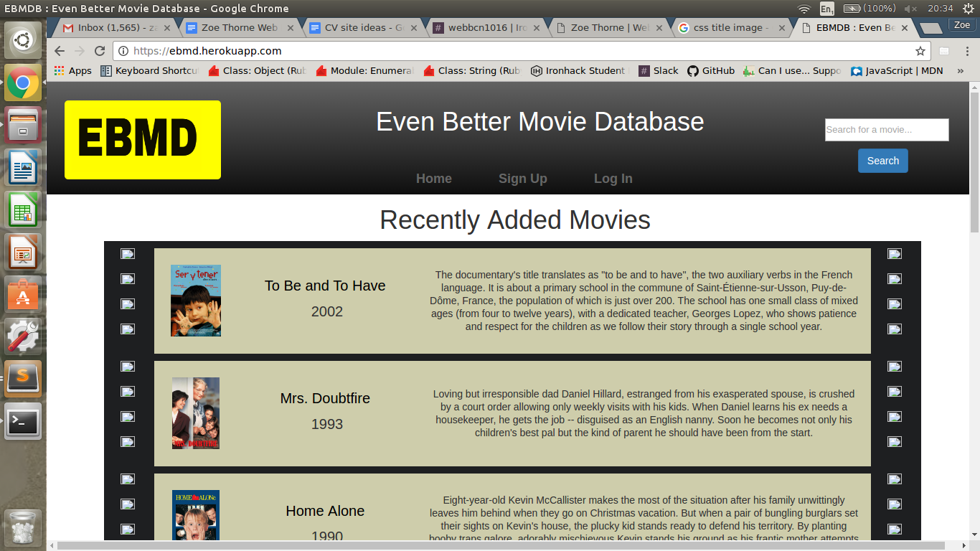Viewport: 980px width, 551px height.
Task: Click the 20:34 clock in the top bar
Action: tap(940, 9)
